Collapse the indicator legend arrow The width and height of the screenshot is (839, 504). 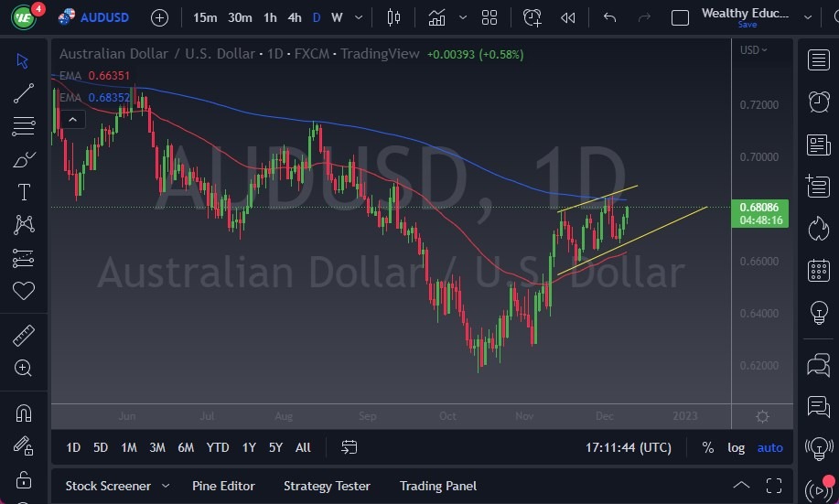[73, 119]
